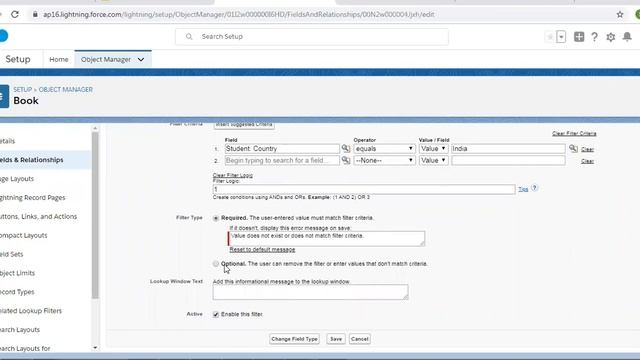Open the Salesforce help question mark icon
Screen dimensions: 640x360
click(594, 37)
